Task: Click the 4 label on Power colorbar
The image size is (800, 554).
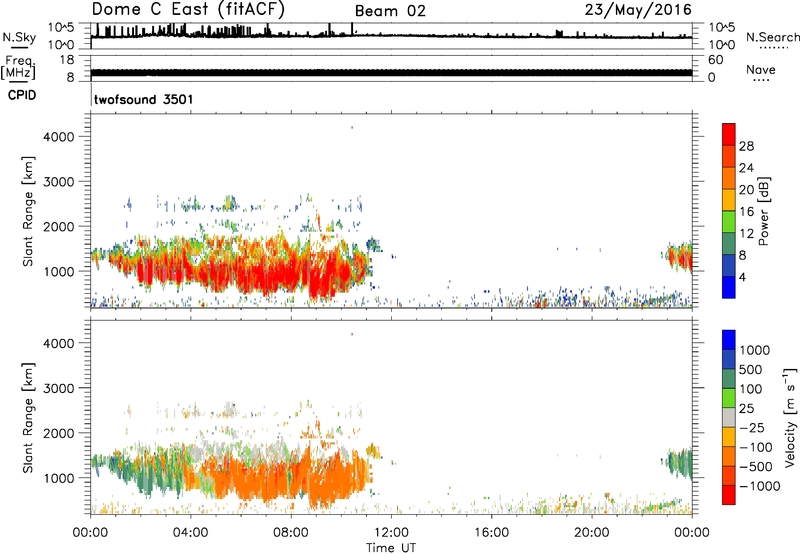Action: pyautogui.click(x=742, y=277)
